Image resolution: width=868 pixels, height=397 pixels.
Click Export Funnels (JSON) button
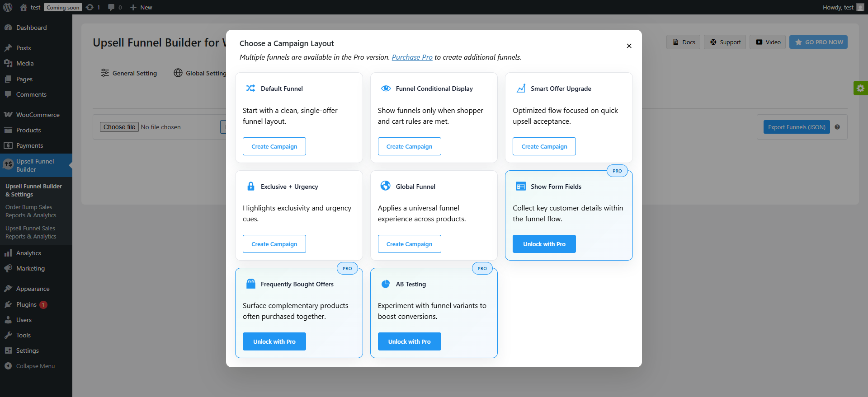point(797,127)
